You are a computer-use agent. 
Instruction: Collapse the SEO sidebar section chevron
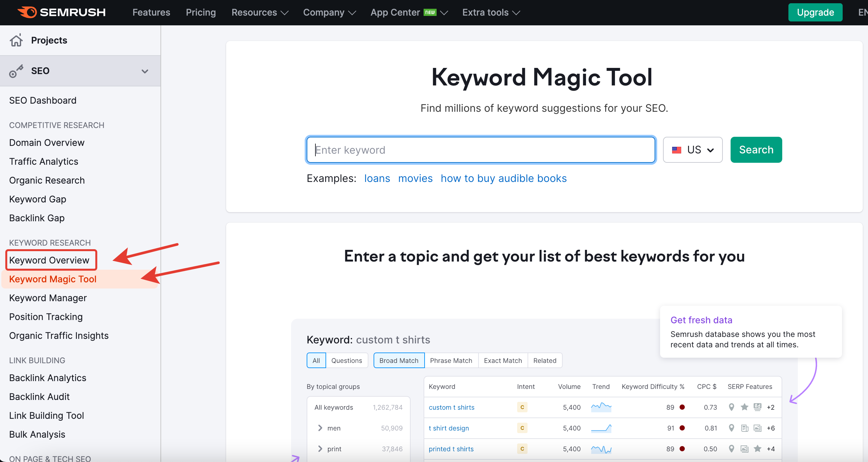point(145,71)
